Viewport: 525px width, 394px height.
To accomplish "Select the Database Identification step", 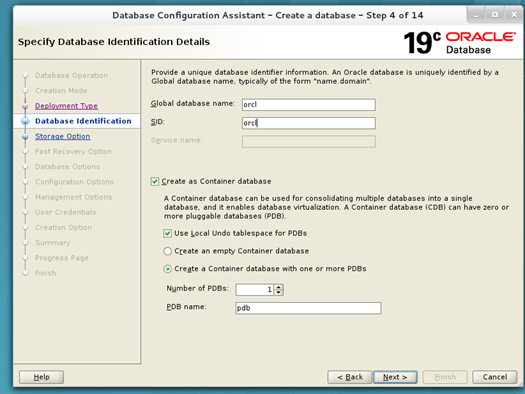I will [x=83, y=121].
